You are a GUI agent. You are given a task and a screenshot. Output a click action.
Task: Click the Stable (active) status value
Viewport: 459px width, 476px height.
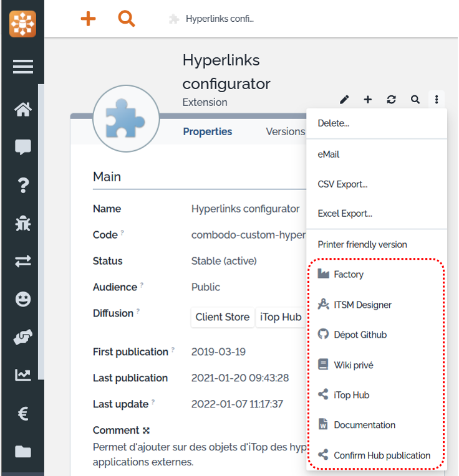224,261
